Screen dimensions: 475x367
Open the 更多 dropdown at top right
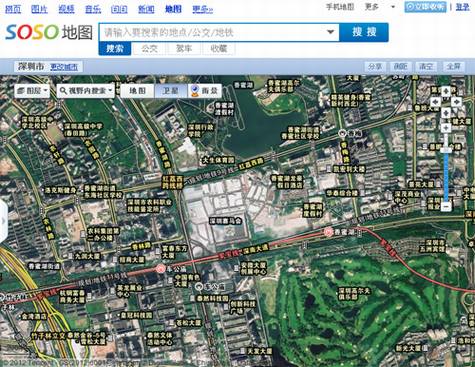point(379,7)
